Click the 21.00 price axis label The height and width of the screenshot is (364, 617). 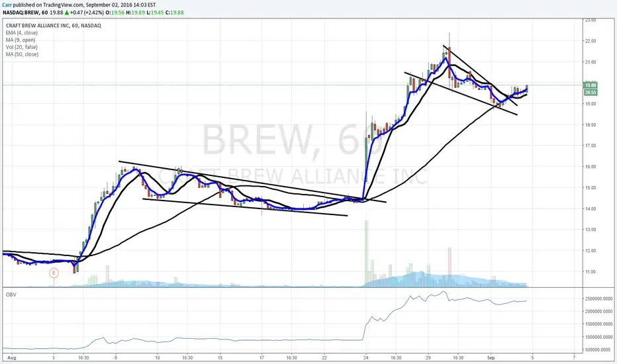coord(591,62)
